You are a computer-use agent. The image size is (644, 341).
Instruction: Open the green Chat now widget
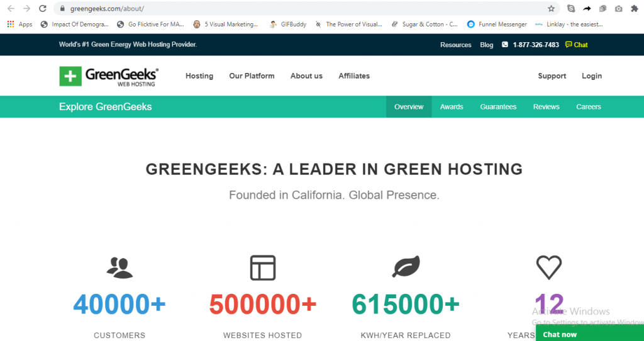(x=590, y=333)
